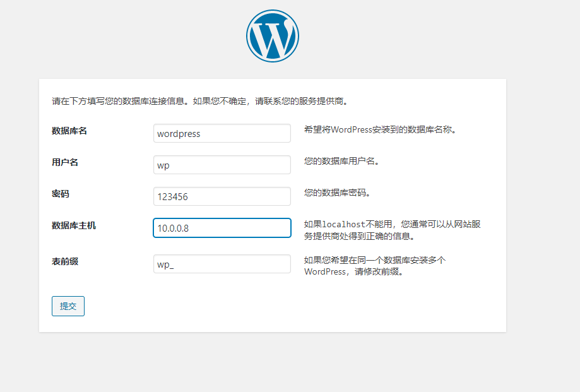Click the 密码 label

[61, 194]
